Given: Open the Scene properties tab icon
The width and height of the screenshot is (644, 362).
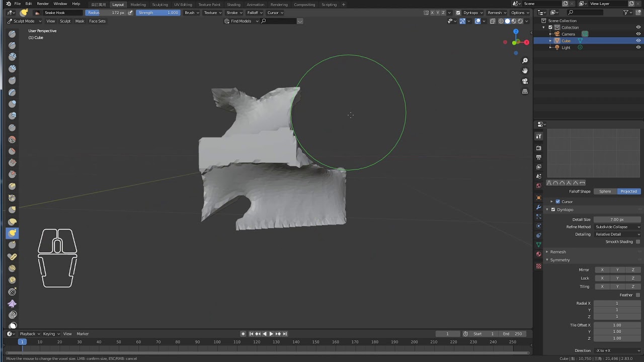Looking at the screenshot, I should click(538, 176).
